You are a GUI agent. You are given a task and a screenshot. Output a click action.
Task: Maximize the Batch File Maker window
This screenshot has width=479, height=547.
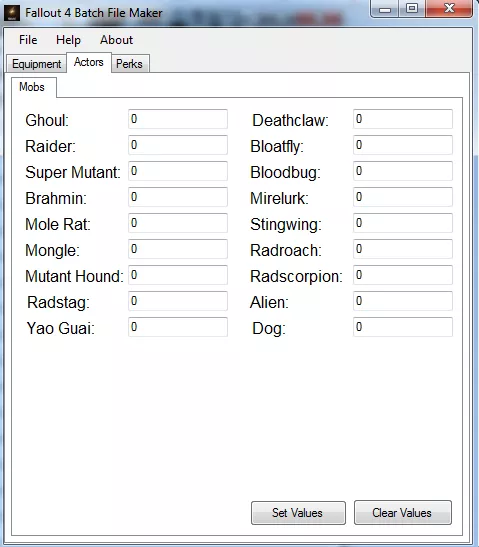point(412,8)
